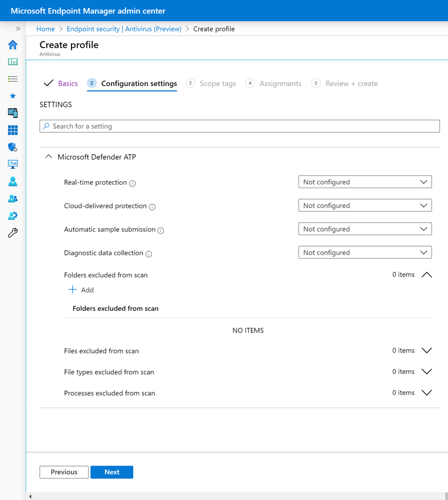Open Troubleshooting wrench icon in sidebar

tap(12, 233)
